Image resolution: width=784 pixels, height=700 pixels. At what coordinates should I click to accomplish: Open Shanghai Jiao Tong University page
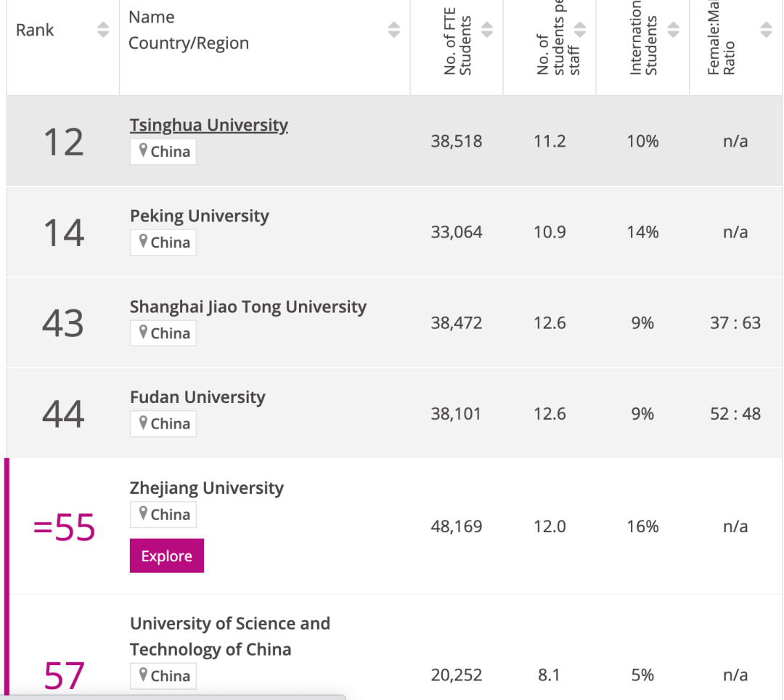tap(248, 306)
